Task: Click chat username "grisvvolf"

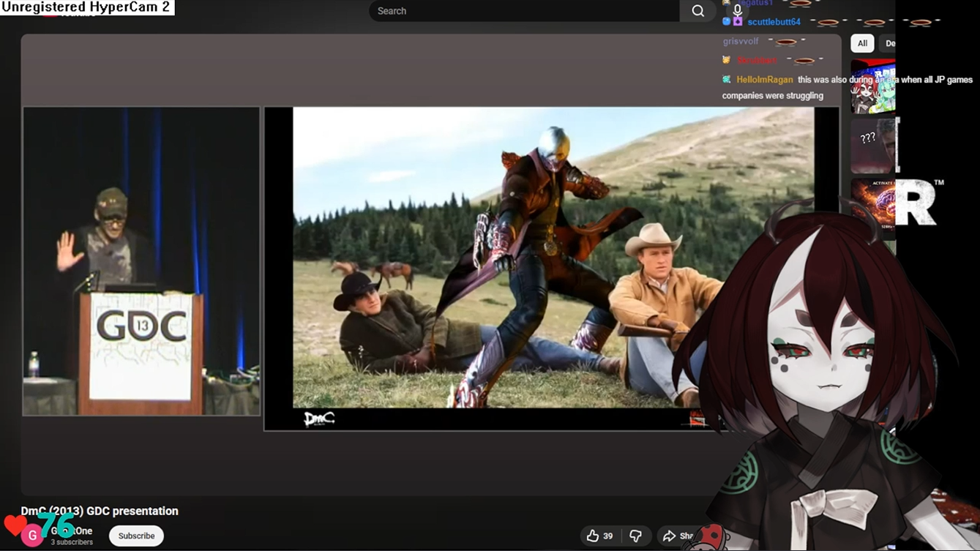Action: coord(741,42)
